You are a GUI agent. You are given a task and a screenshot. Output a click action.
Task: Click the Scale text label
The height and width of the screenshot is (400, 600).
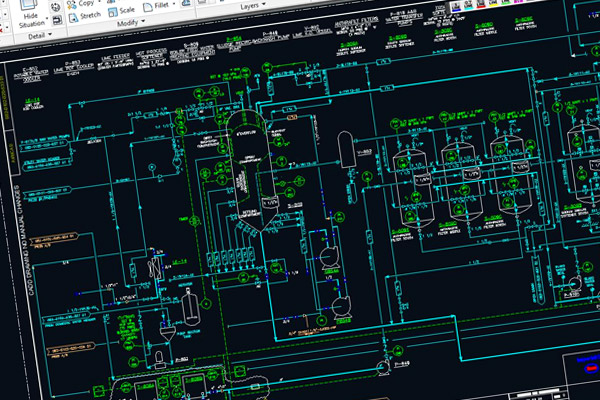coord(127,10)
